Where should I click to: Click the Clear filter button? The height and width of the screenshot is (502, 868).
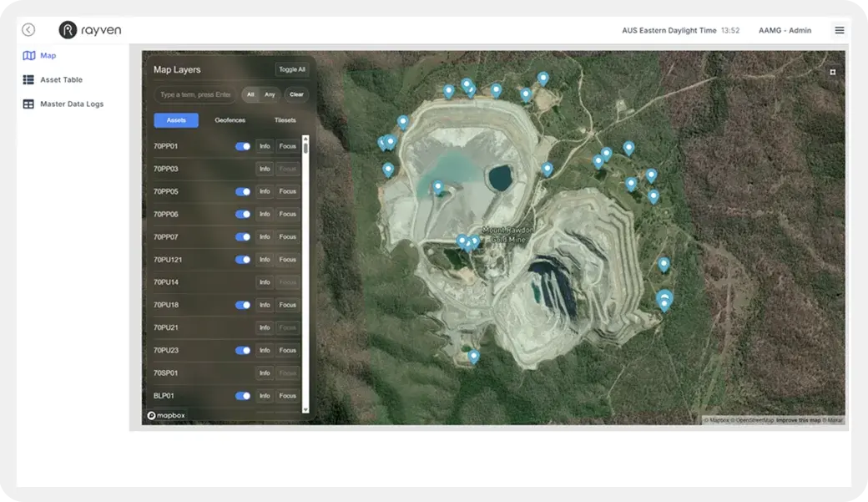pyautogui.click(x=296, y=94)
